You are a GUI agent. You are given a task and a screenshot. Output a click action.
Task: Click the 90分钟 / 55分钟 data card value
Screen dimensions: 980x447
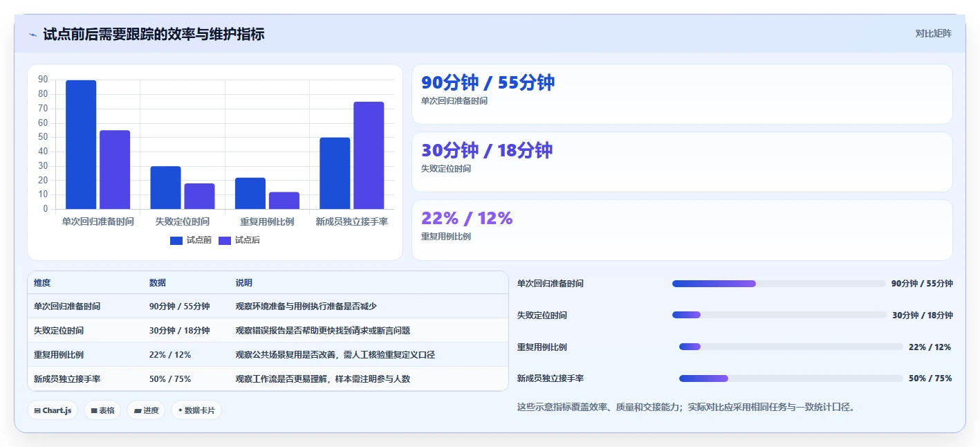click(x=488, y=82)
